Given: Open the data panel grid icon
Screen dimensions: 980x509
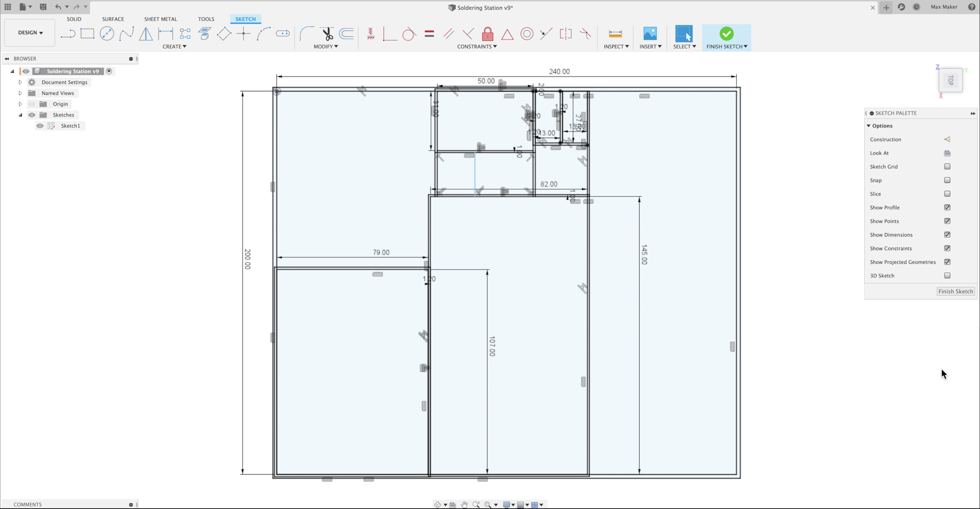Looking at the screenshot, I should click(x=8, y=7).
